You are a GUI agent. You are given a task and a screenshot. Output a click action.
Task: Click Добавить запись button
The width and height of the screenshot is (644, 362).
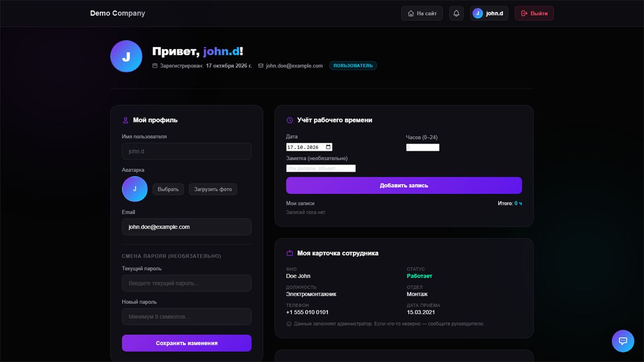(x=404, y=186)
